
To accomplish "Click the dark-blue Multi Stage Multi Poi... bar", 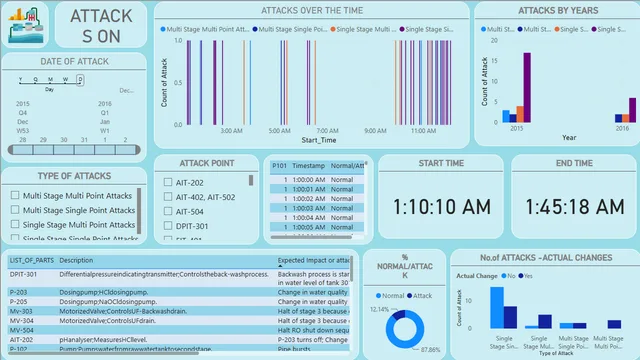I will coord(614,324).
